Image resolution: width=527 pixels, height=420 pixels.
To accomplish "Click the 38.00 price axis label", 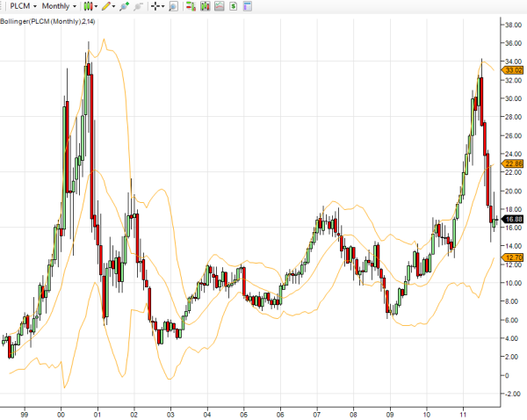I will click(x=513, y=25).
